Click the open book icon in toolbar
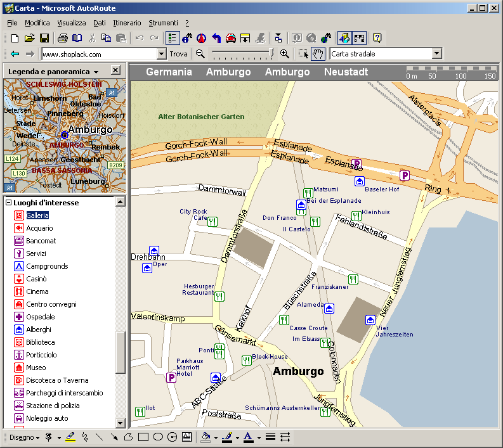The width and height of the screenshot is (503, 448). [77, 38]
